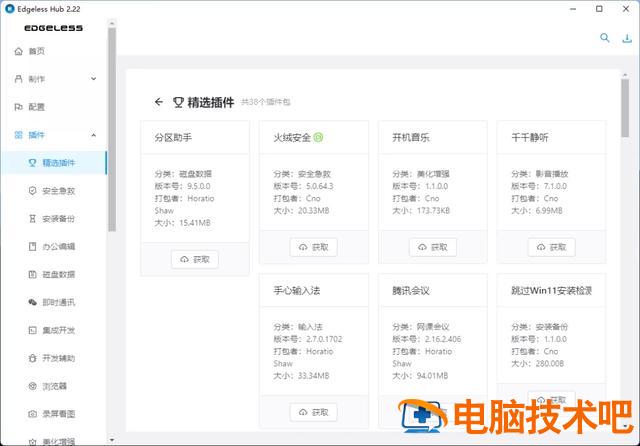Screen dimensions: 640x446
Task: Click the main content scrollbar thumb
Action: coord(625,108)
